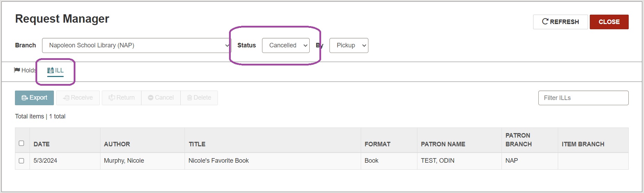Click the flag icon on Holds tab

(17, 70)
